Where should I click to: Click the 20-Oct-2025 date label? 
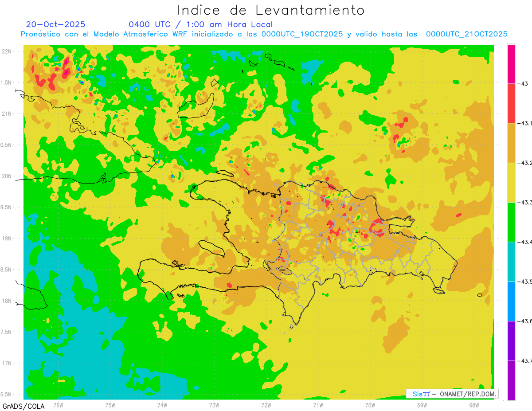(55, 24)
